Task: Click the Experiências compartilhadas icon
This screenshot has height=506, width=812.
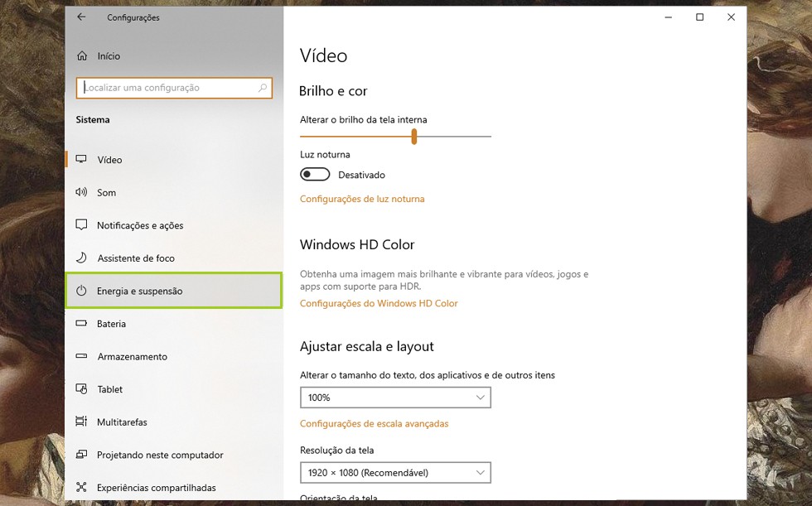Action: point(81,488)
